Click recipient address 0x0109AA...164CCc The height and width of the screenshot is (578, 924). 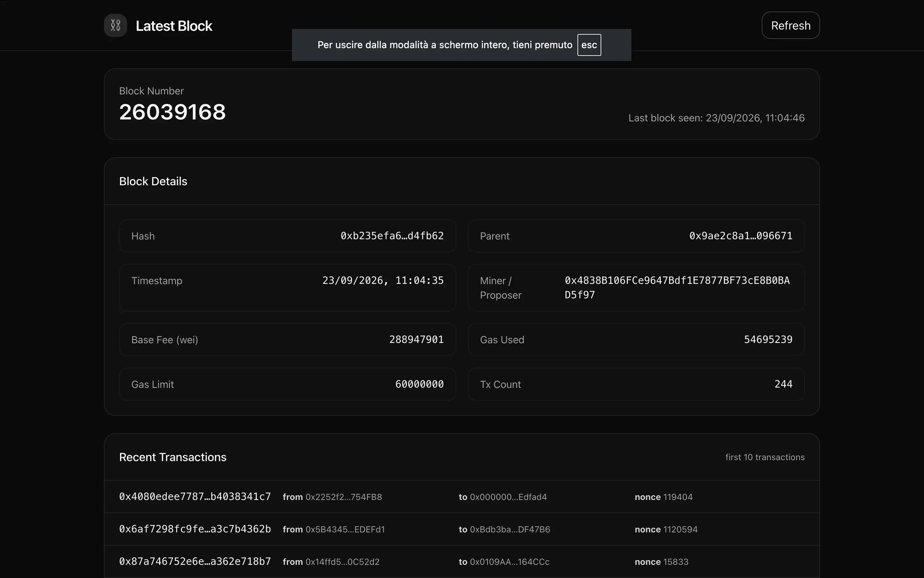coord(510,562)
